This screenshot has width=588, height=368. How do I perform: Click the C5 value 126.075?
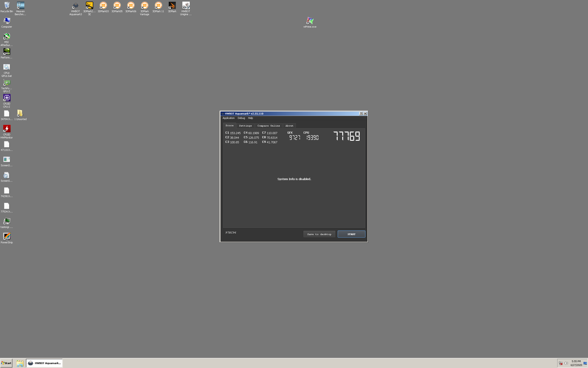click(x=254, y=138)
